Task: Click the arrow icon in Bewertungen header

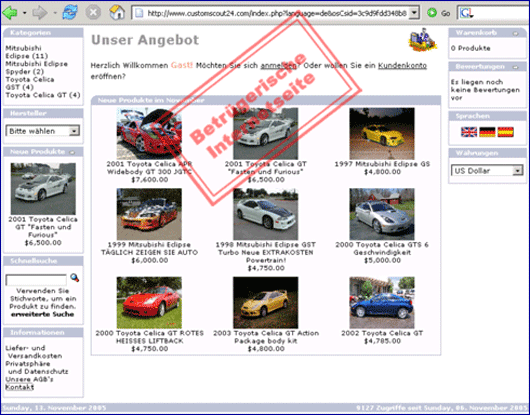Action: (515, 67)
